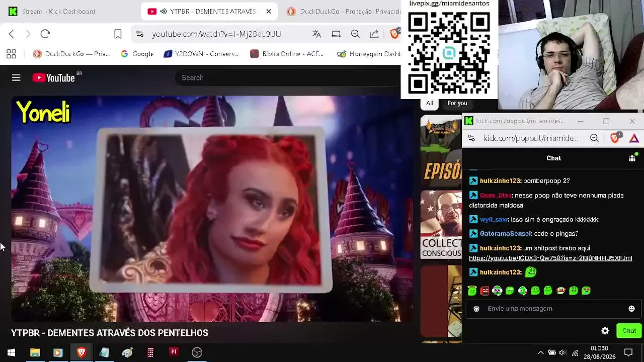Click the cast/install screen icon in address bar
The height and width of the screenshot is (362, 644).
click(x=336, y=34)
